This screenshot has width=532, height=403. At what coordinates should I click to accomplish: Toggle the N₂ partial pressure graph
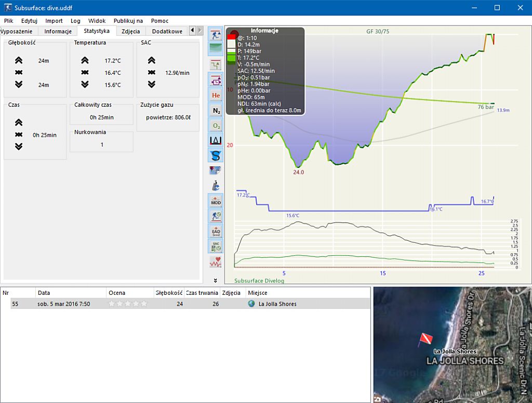[x=216, y=110]
